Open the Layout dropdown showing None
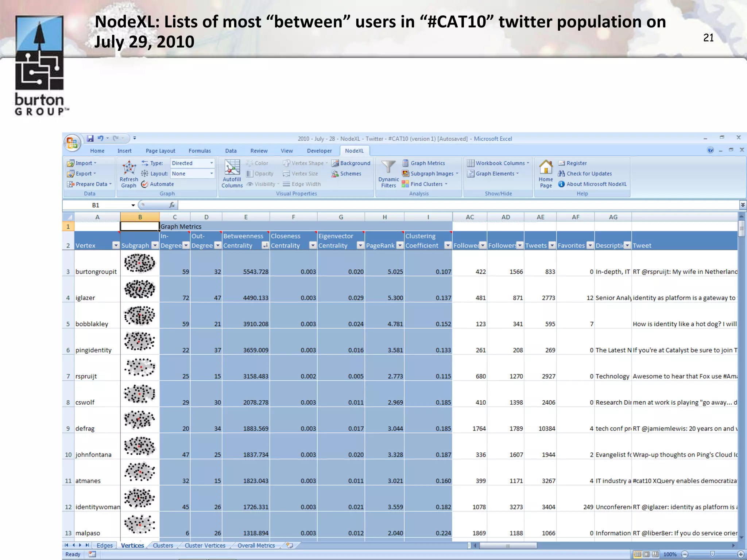The image size is (747, 560). tap(212, 174)
